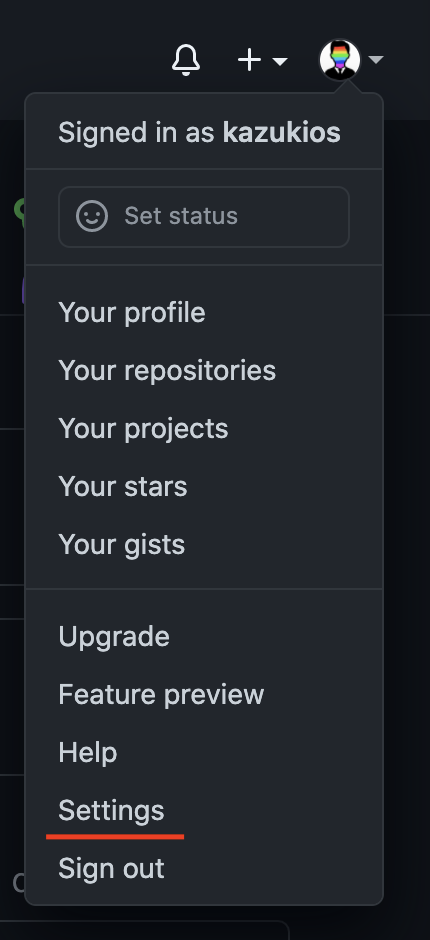
Task: Open Settings from the menu
Action: (x=204, y=811)
